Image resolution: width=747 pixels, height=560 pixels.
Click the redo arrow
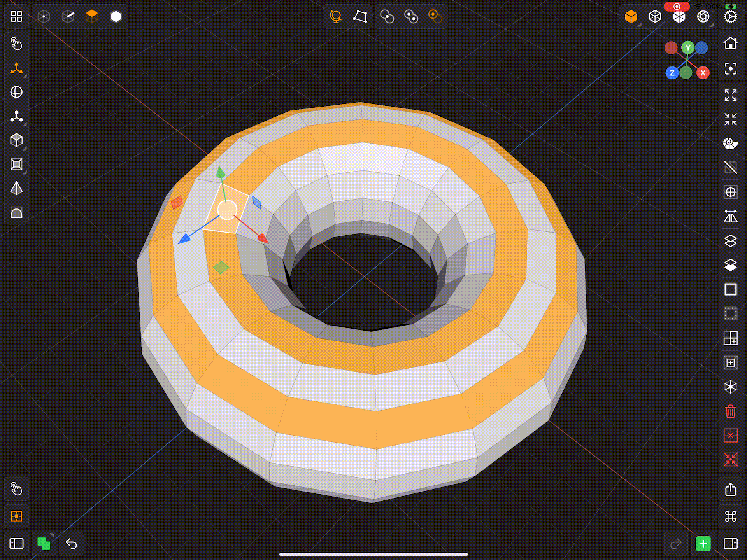pos(676,544)
